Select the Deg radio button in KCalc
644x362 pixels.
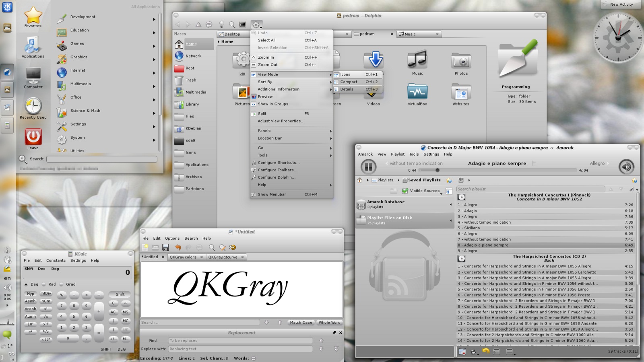27,284
